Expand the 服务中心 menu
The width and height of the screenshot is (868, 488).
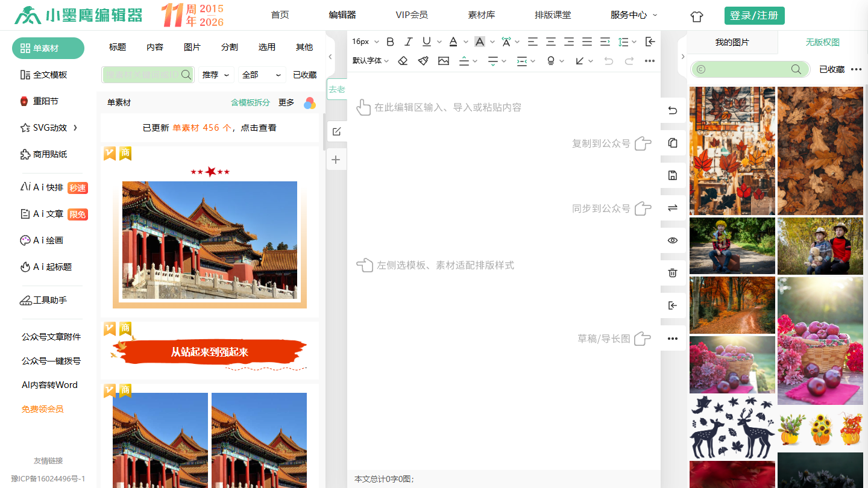pos(634,15)
